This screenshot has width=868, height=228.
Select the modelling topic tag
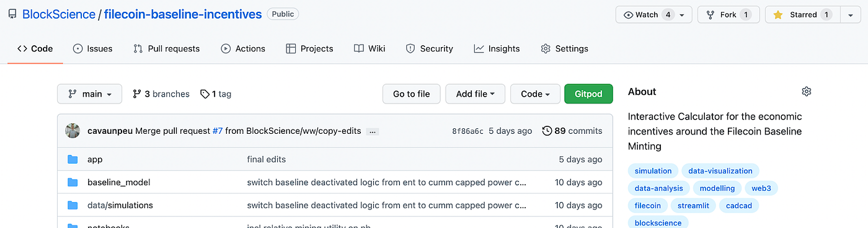click(x=717, y=188)
